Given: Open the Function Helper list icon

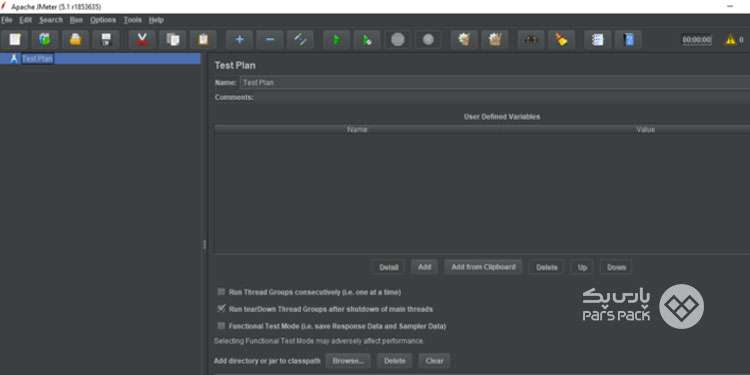Looking at the screenshot, I should (597, 40).
